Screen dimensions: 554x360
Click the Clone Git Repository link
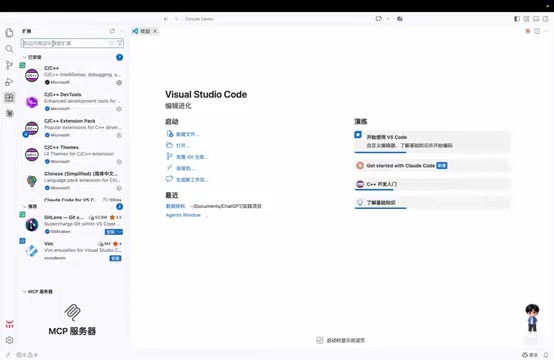(192, 157)
